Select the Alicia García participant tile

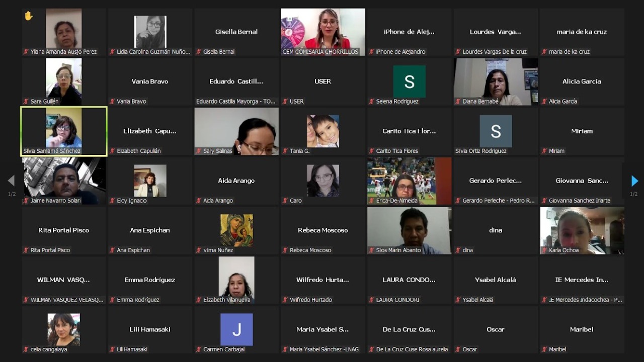pyautogui.click(x=582, y=81)
